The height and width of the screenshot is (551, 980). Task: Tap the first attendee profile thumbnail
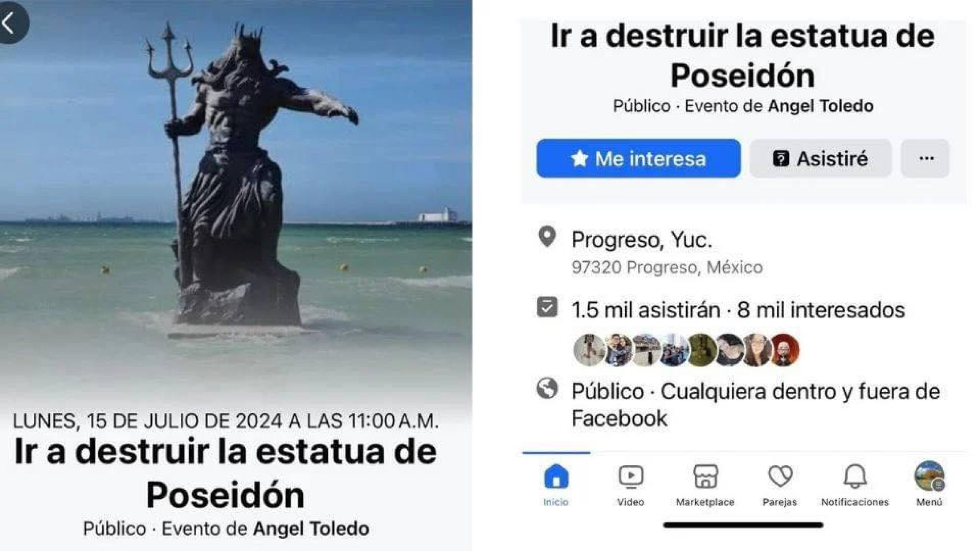[589, 350]
